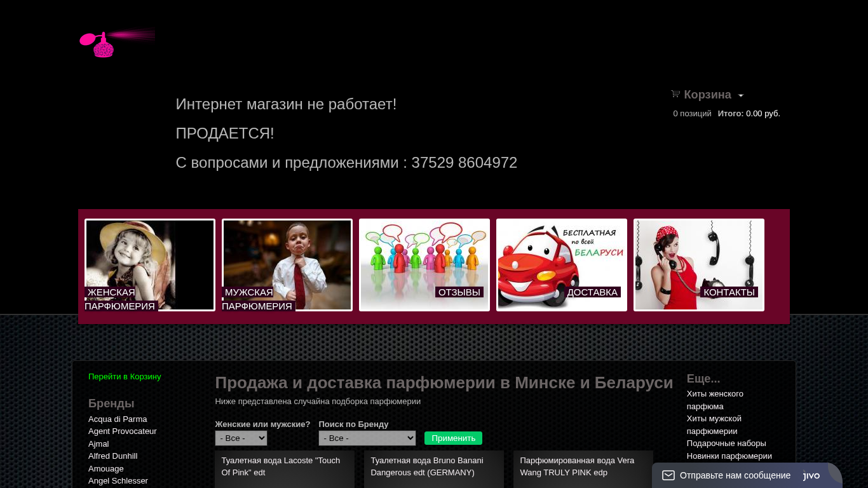Open the Мужская парфюмерия banner
Screen dimensions: 868x488
point(287,265)
